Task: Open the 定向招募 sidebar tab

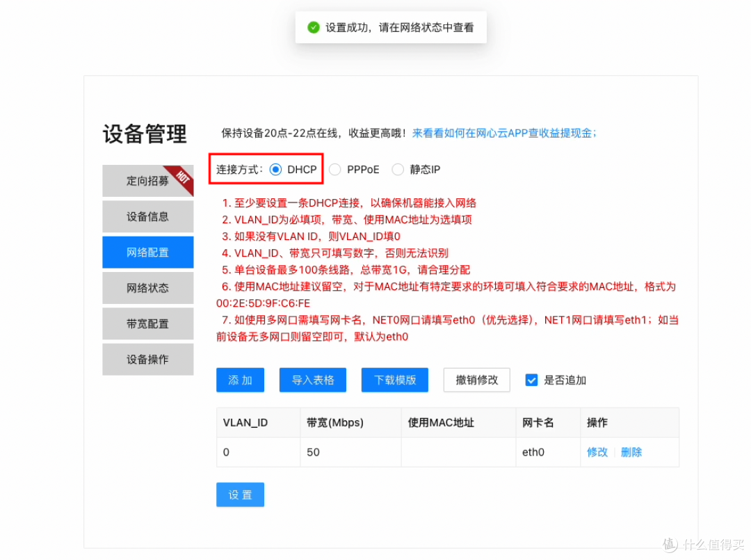Action: [x=148, y=181]
